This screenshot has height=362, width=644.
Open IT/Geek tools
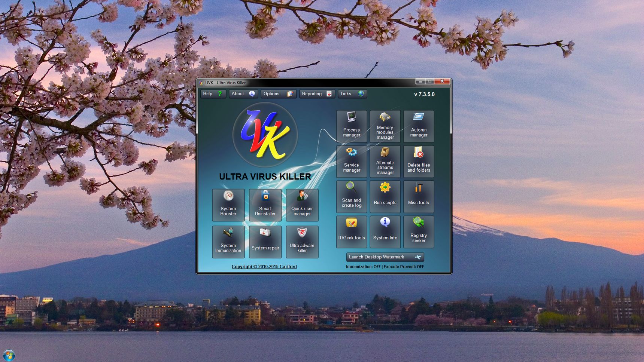click(x=352, y=232)
